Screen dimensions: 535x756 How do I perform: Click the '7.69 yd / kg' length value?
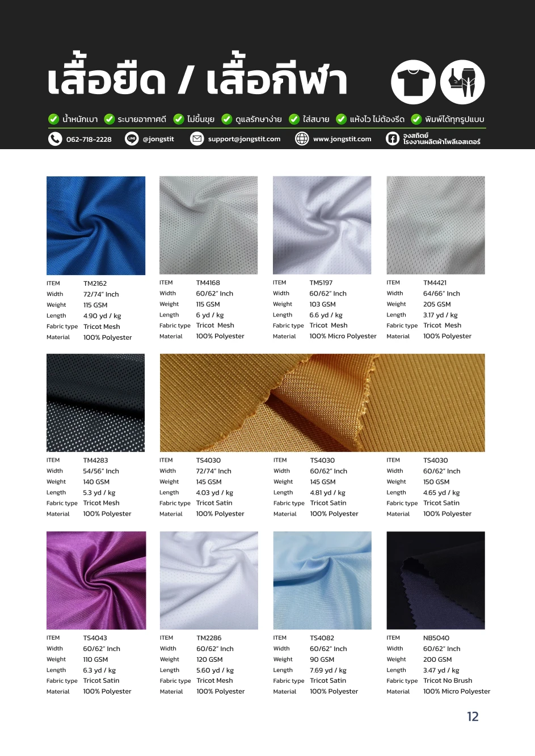point(328,670)
